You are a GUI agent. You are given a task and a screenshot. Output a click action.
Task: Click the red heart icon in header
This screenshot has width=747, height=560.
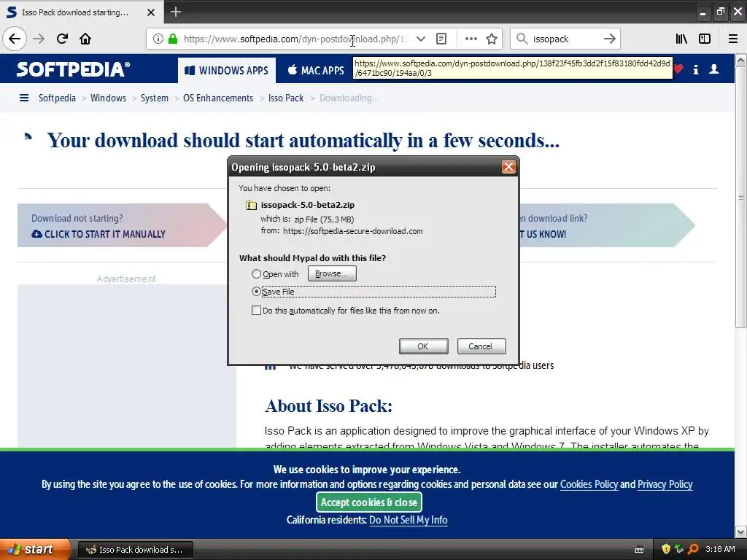click(x=678, y=69)
